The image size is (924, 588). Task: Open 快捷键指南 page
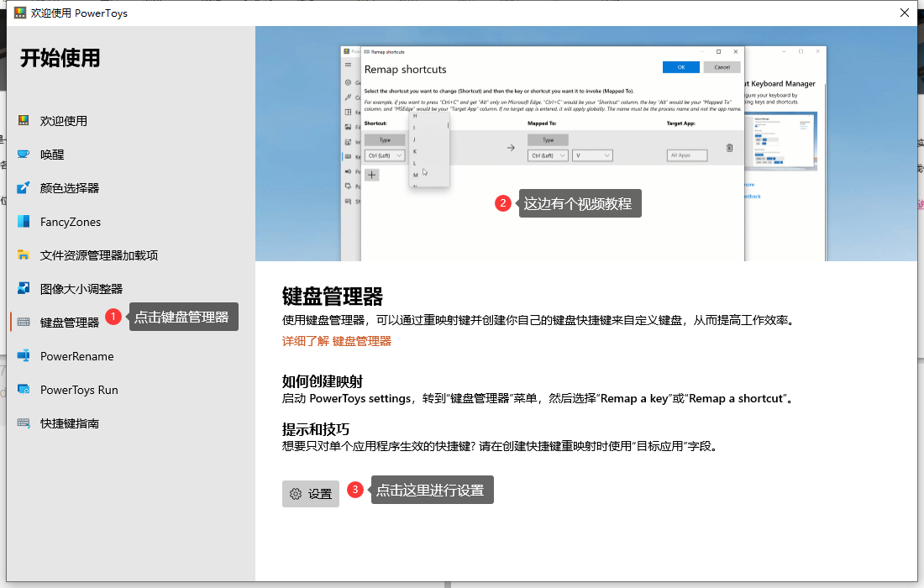(x=70, y=423)
